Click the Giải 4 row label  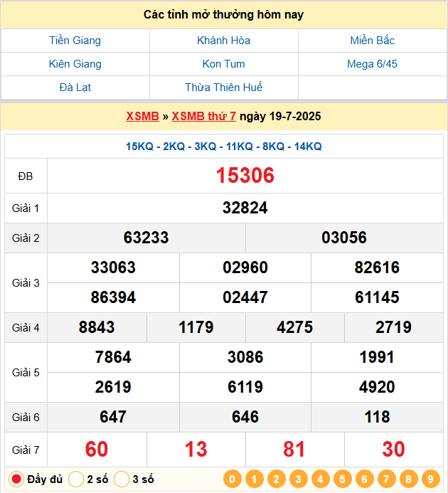point(26,328)
